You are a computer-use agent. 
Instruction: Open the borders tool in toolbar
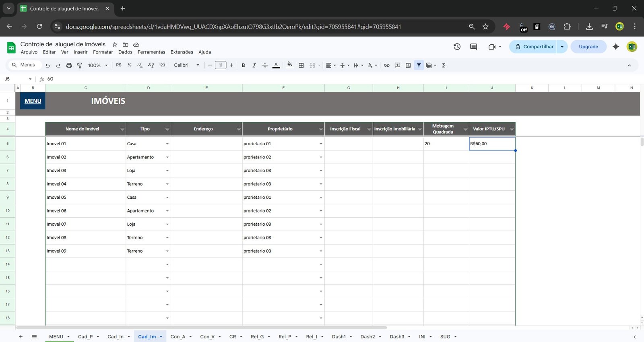click(301, 65)
